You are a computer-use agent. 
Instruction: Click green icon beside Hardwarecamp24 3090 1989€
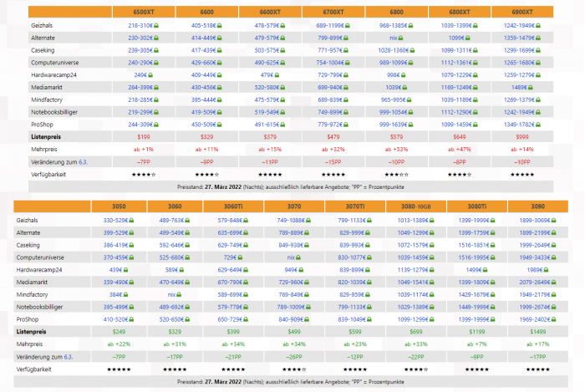(x=546, y=270)
